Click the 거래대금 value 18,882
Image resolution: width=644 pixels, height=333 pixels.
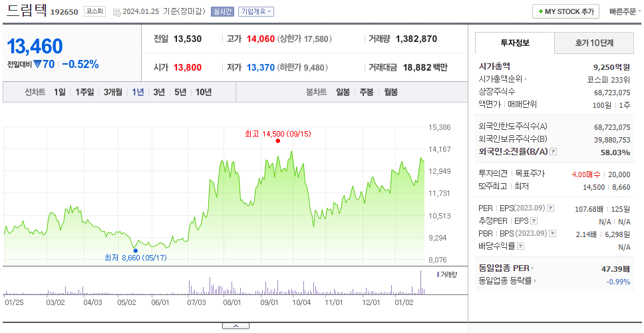point(417,67)
